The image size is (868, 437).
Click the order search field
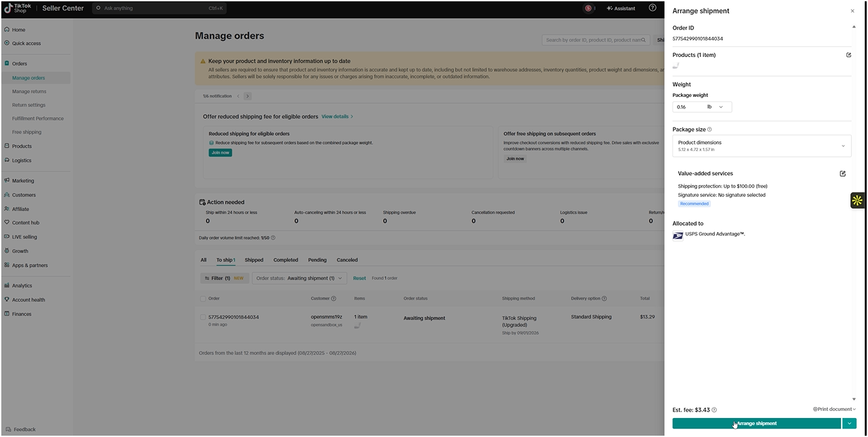coord(596,40)
